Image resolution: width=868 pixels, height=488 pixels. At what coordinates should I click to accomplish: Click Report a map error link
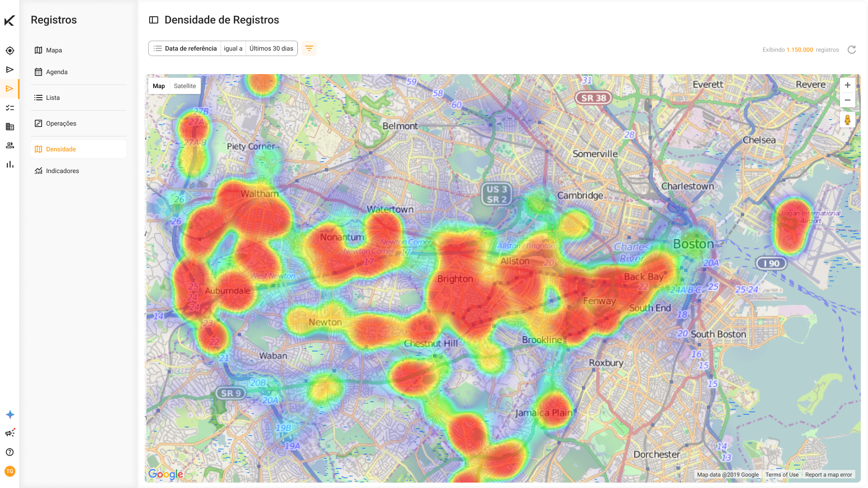(x=828, y=475)
